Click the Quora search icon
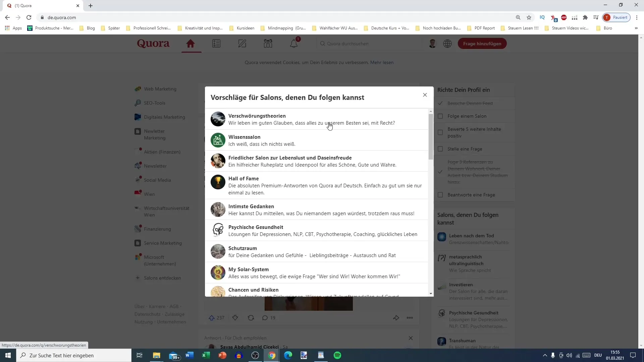This screenshot has height=362, width=644. [322, 43]
